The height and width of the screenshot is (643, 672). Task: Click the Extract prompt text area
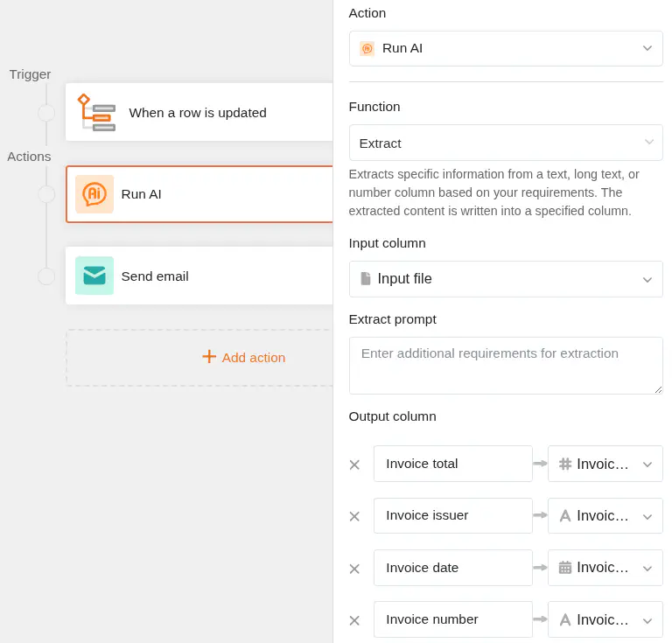click(x=506, y=365)
